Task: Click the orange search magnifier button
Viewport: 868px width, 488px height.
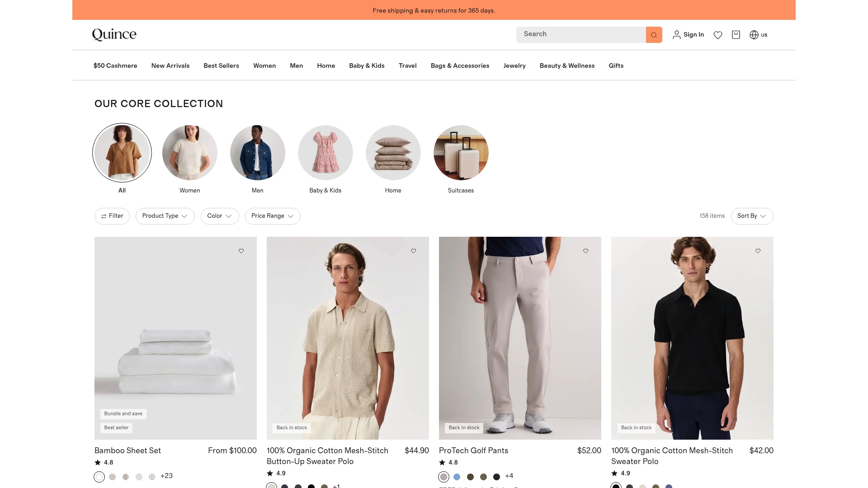Action: (x=654, y=35)
